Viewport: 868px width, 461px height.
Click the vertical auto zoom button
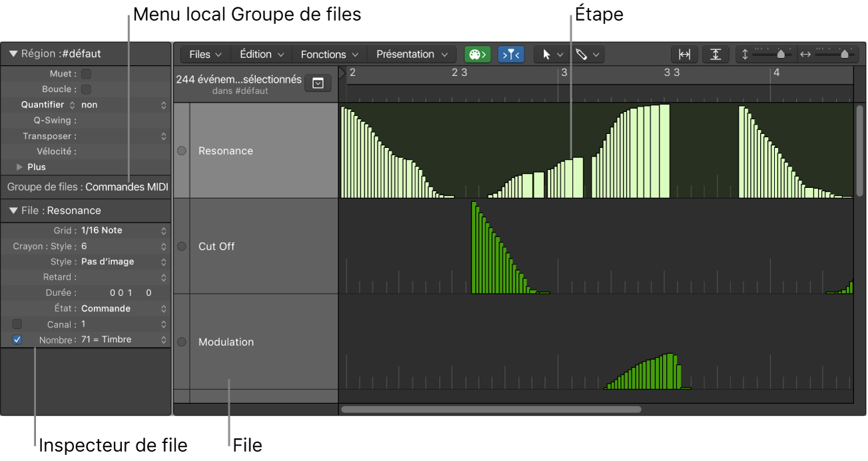click(715, 55)
